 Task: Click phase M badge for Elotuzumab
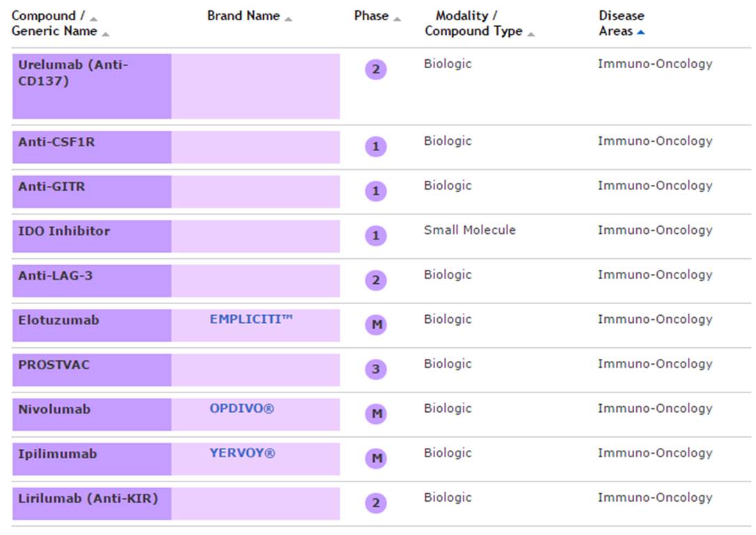376,325
